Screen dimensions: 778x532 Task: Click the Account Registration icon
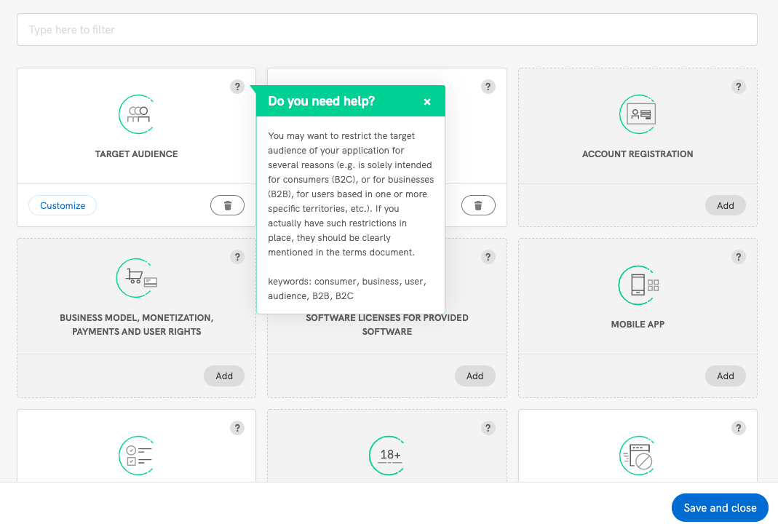[x=638, y=114]
